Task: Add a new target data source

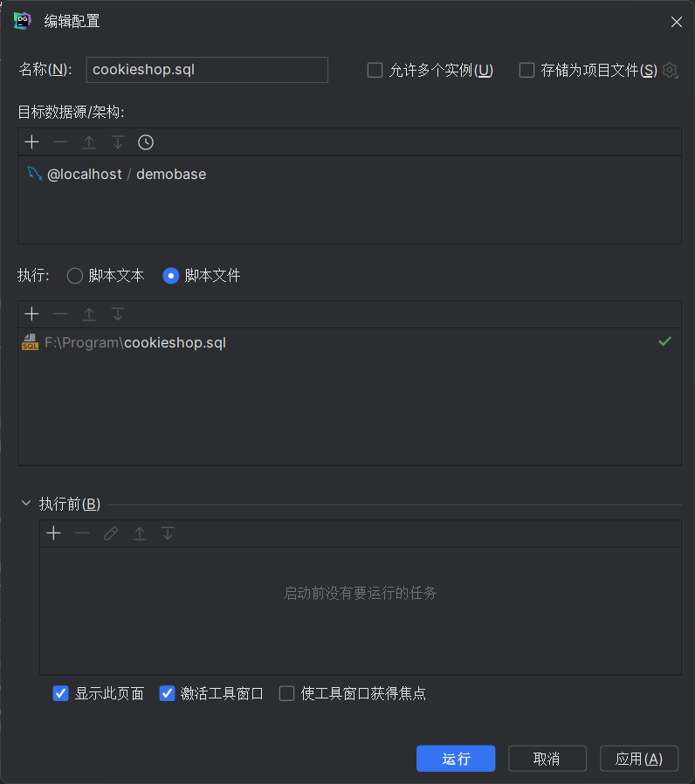Action: pyautogui.click(x=31, y=141)
